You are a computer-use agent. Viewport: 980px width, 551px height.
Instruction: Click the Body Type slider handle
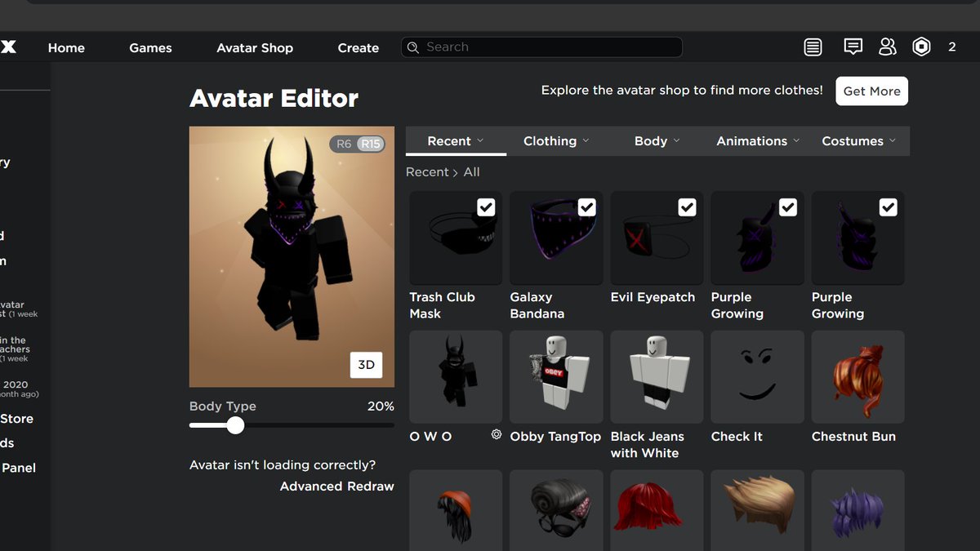235,425
